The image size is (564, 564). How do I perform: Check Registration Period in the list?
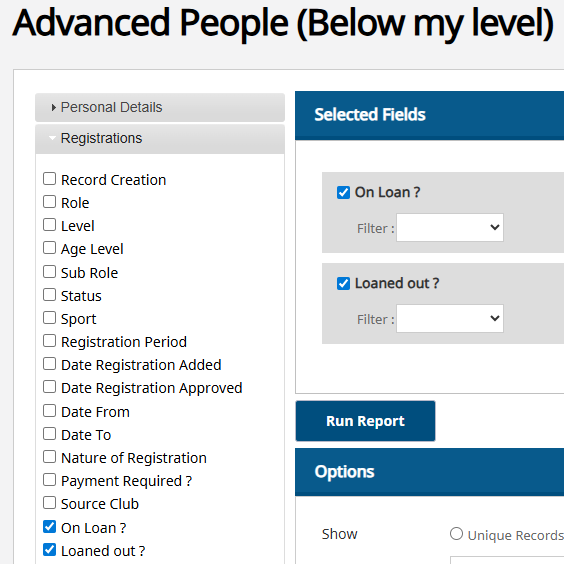49,341
